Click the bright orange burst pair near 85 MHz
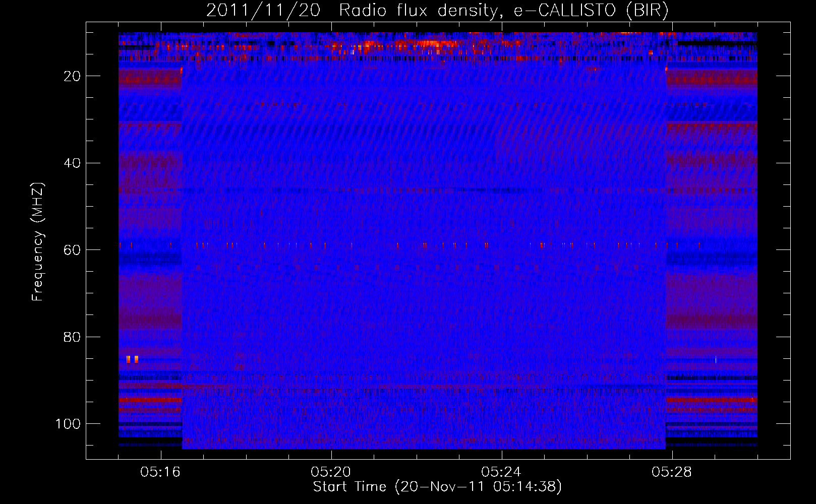The image size is (816, 504). [132, 359]
